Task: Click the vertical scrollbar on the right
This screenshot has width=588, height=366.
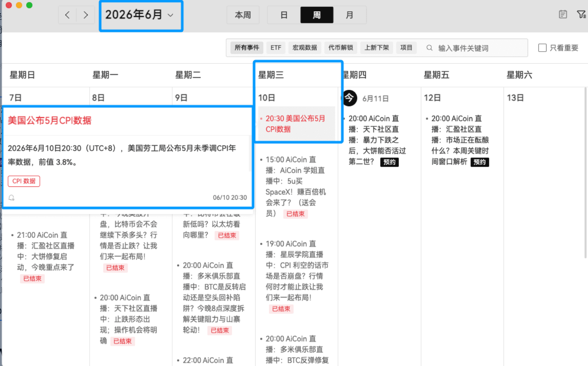Action: 586,173
